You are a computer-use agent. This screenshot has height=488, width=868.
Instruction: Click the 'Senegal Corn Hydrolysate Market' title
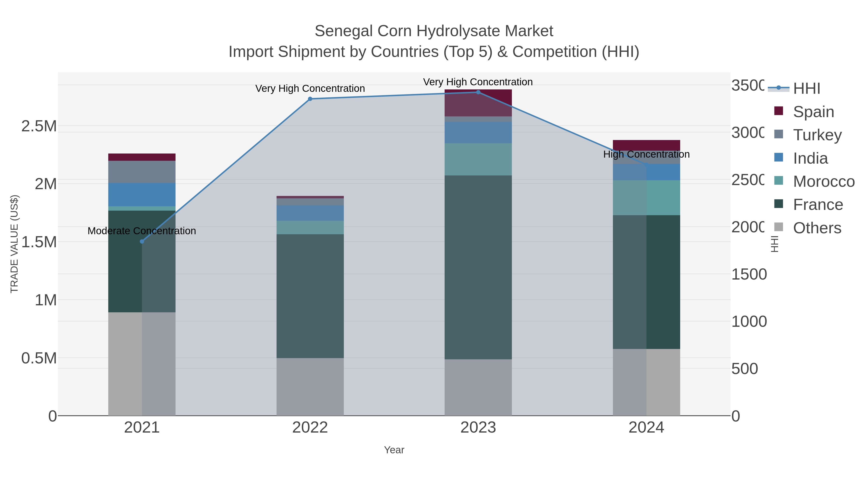click(x=434, y=31)
